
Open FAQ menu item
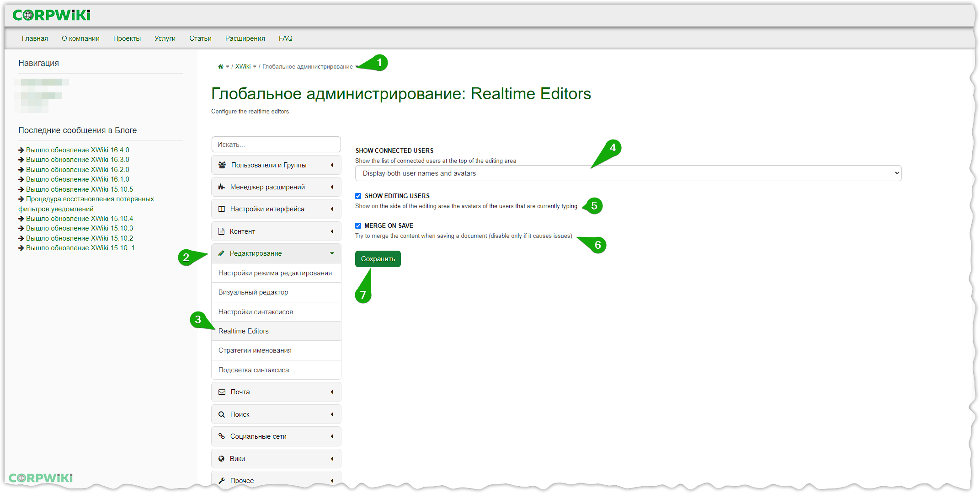(x=286, y=38)
